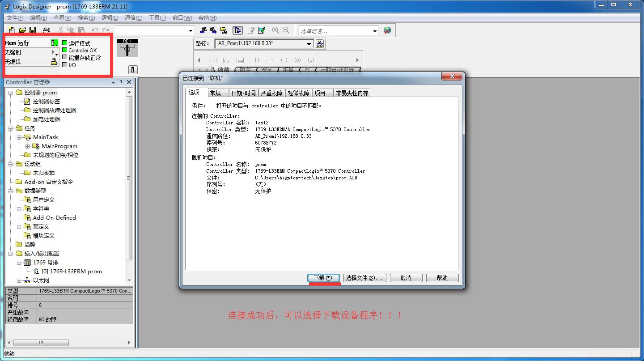
Task: Click the Save icon in the toolbar
Action: 33,30
